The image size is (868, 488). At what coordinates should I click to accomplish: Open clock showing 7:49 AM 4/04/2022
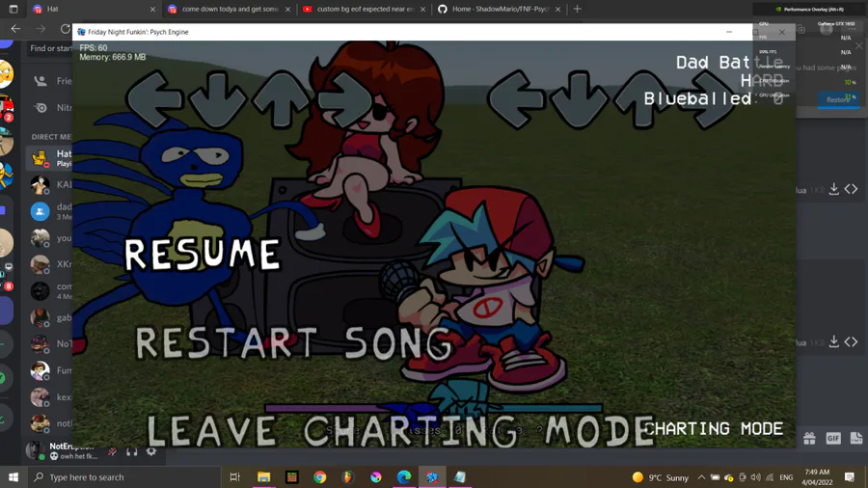pyautogui.click(x=817, y=477)
